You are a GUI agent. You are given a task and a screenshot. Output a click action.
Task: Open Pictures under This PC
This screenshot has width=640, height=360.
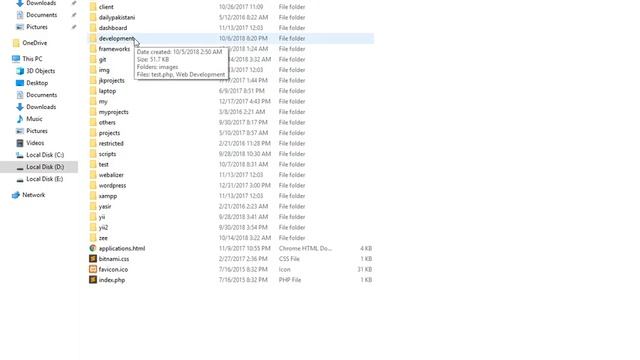point(37,131)
